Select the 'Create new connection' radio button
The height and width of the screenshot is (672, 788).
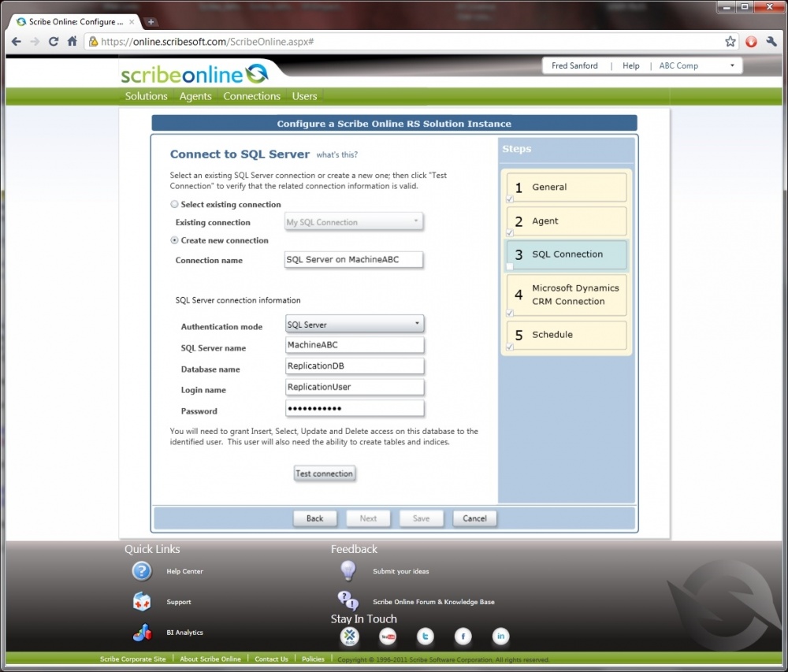tap(174, 240)
